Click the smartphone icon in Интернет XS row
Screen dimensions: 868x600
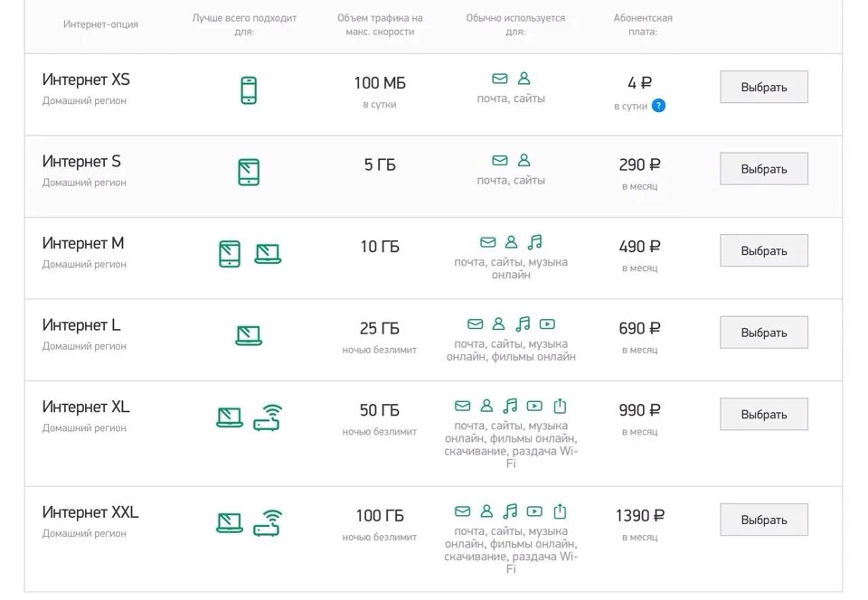click(249, 90)
